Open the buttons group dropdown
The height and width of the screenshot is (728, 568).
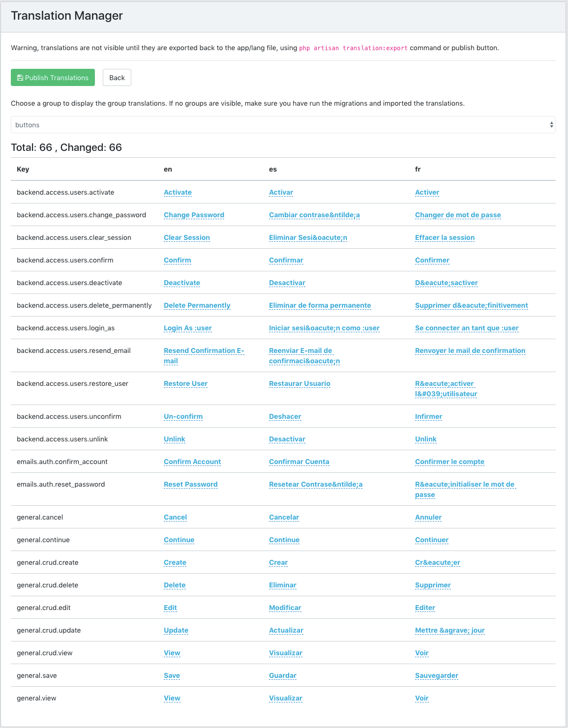[x=283, y=125]
